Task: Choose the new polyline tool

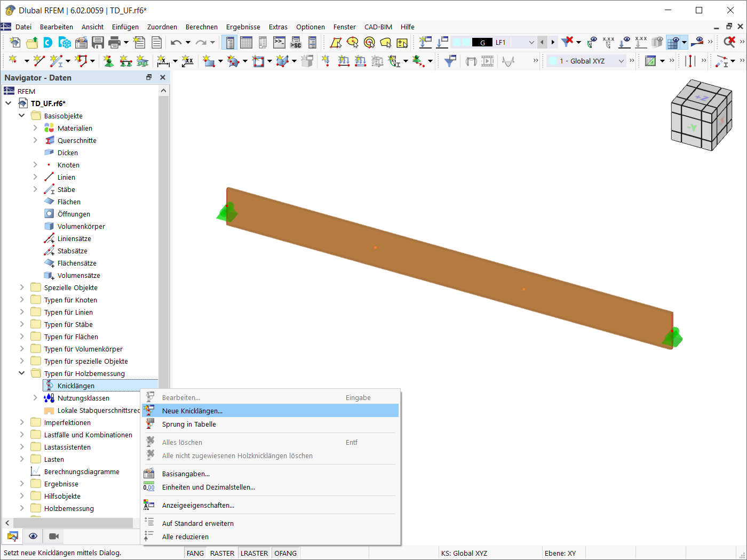Action: tap(82, 61)
